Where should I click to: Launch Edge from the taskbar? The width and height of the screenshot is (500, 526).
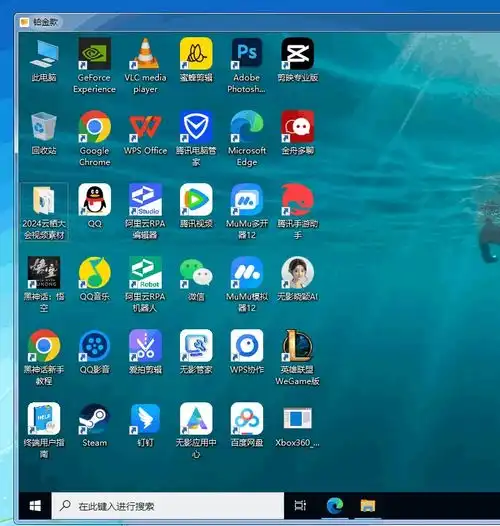(x=335, y=506)
